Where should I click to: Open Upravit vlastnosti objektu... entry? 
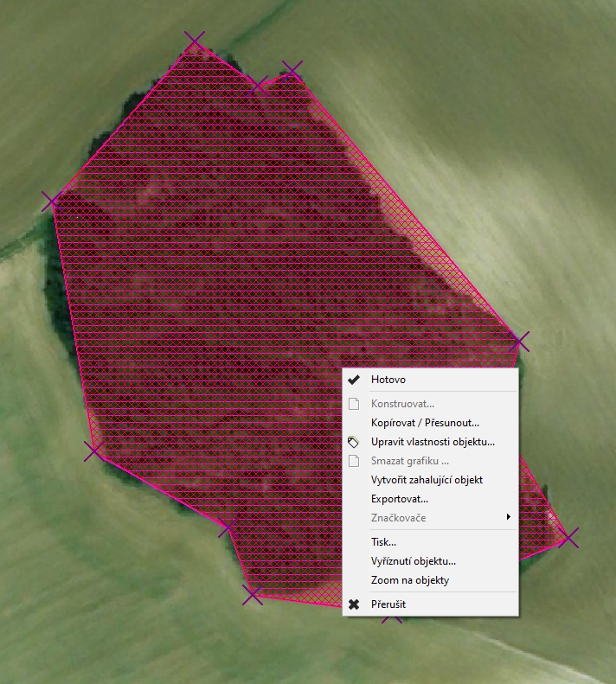[431, 442]
